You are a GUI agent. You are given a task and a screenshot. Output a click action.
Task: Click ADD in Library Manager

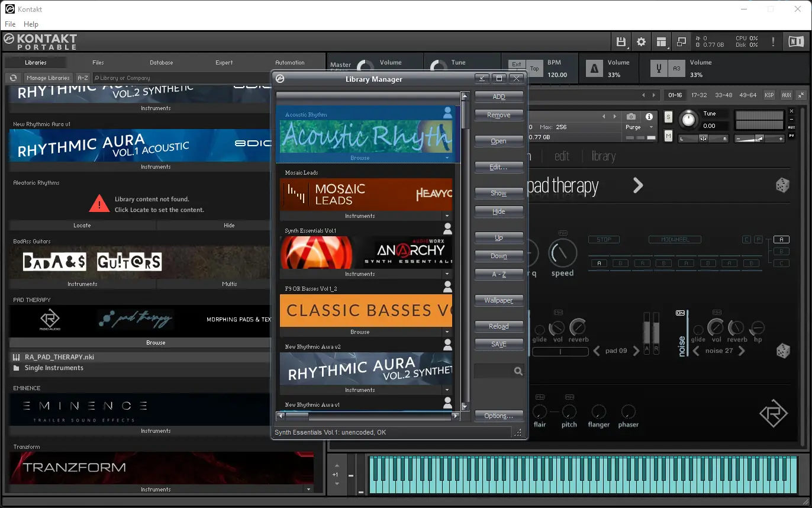(499, 97)
